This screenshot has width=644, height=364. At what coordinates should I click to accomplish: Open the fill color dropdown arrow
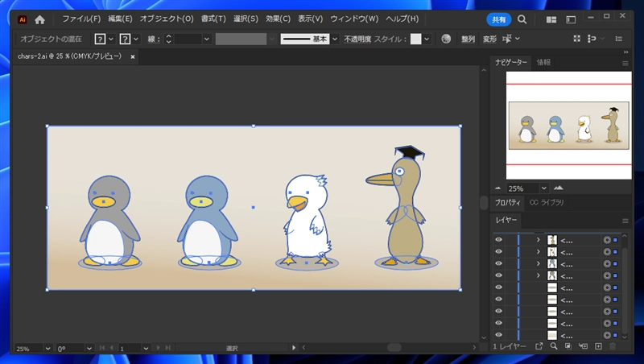pos(111,39)
